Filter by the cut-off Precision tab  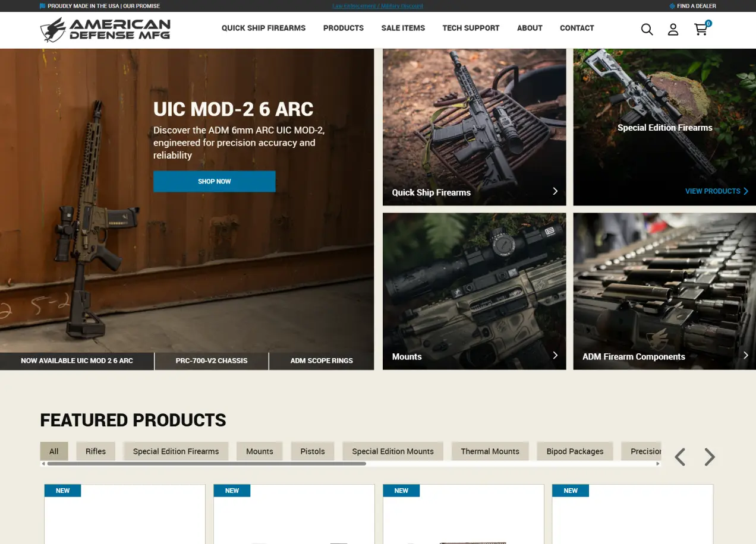[x=642, y=451]
